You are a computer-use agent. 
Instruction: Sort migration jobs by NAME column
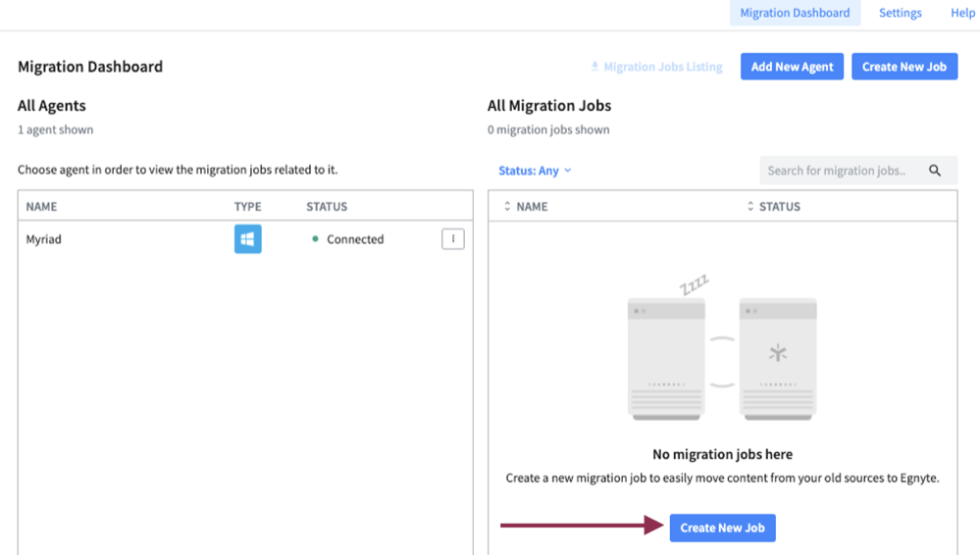coord(526,206)
